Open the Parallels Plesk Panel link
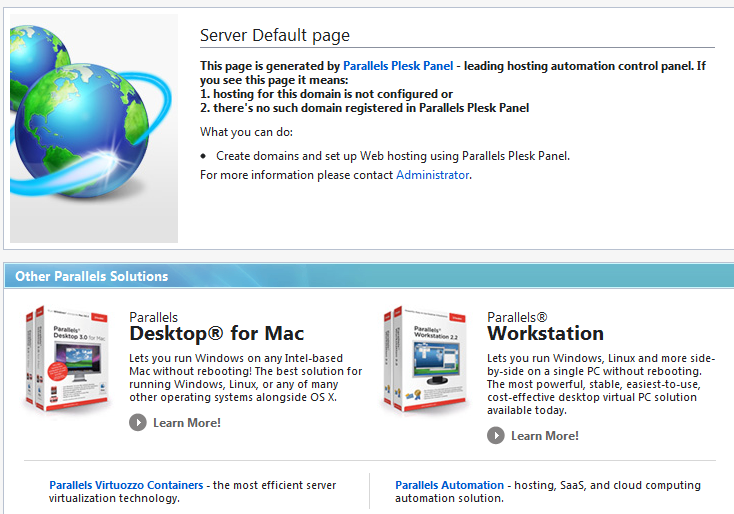734x514 pixels. tap(398, 65)
